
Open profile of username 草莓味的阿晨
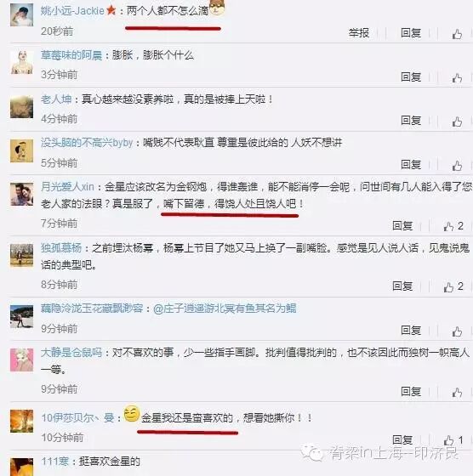click(x=71, y=55)
